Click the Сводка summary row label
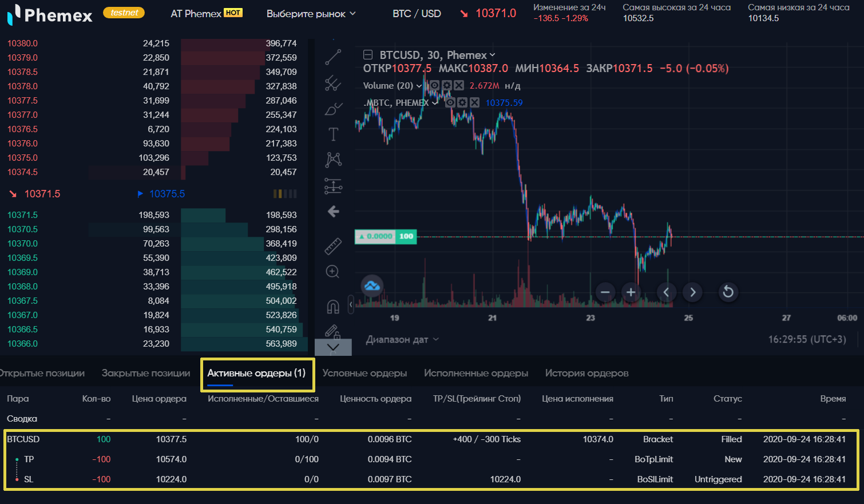 click(x=22, y=419)
